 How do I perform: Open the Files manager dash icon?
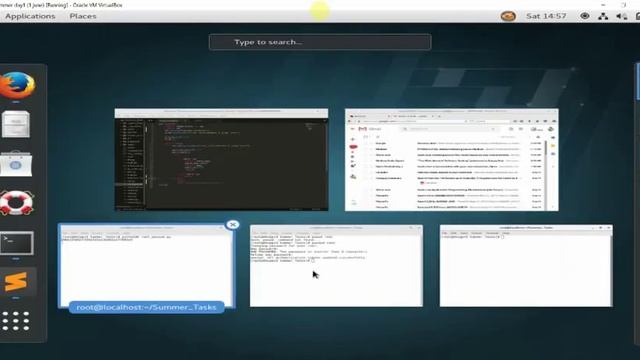(16, 124)
